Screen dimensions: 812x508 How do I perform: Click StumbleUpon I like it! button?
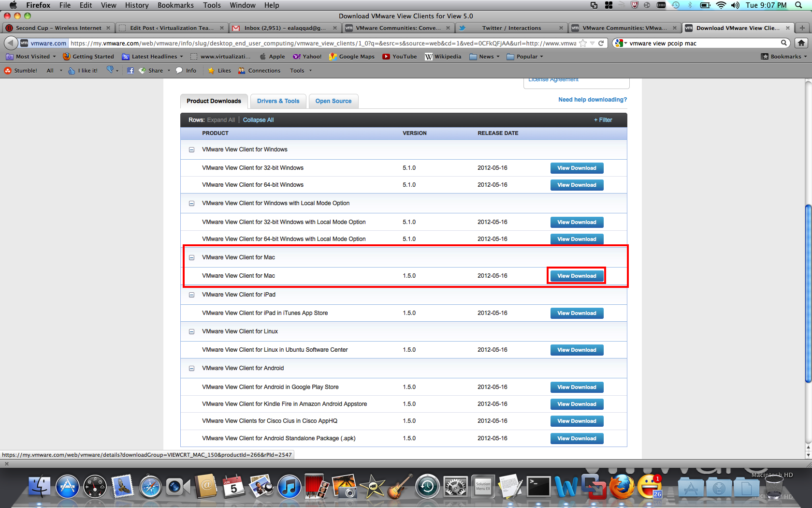pos(83,71)
